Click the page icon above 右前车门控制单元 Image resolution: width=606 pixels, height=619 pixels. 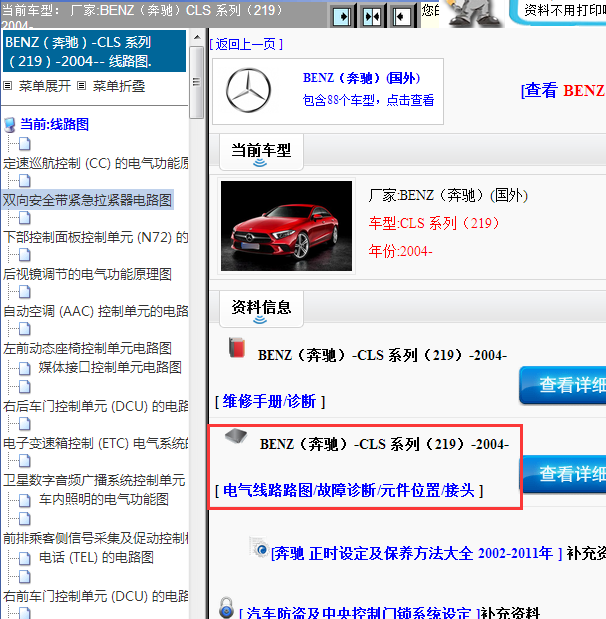click(24, 576)
